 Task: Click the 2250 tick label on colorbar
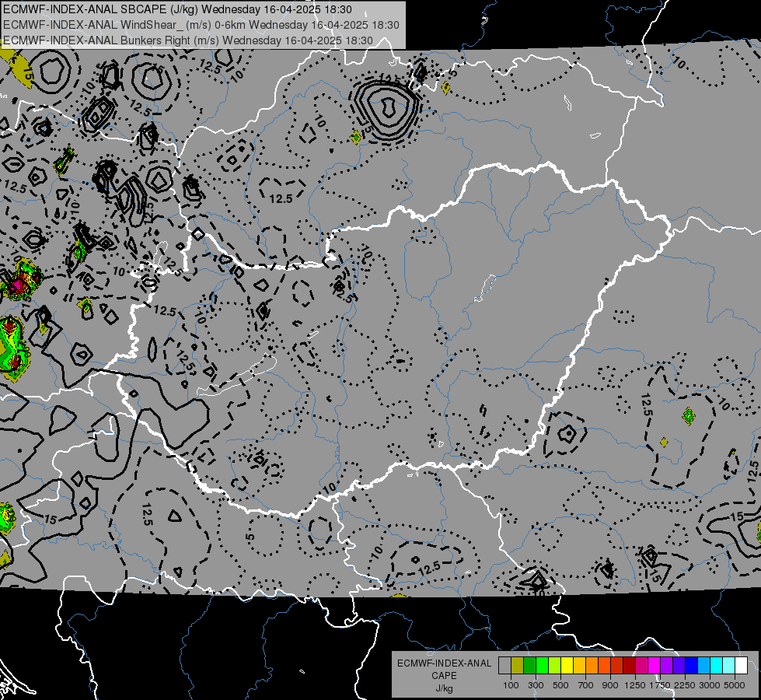[x=685, y=685]
